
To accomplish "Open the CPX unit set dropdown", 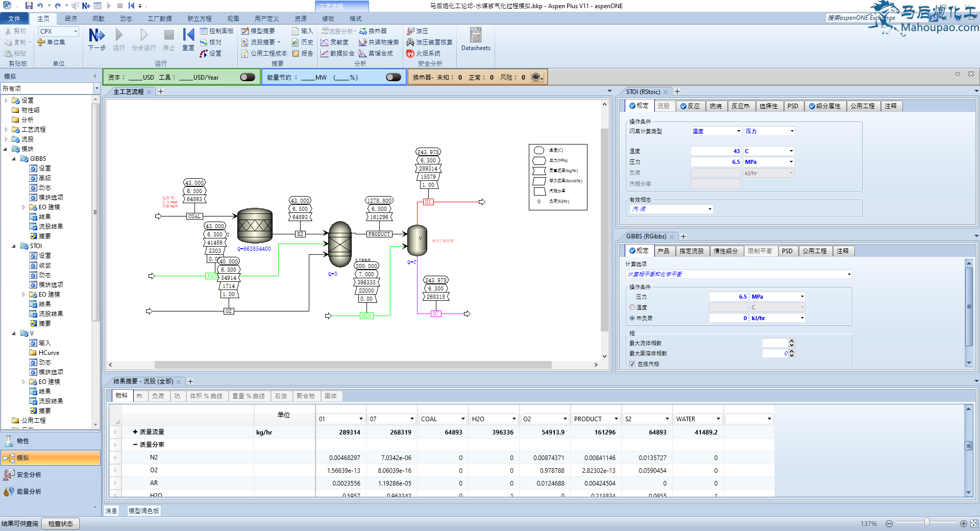I will coord(76,31).
